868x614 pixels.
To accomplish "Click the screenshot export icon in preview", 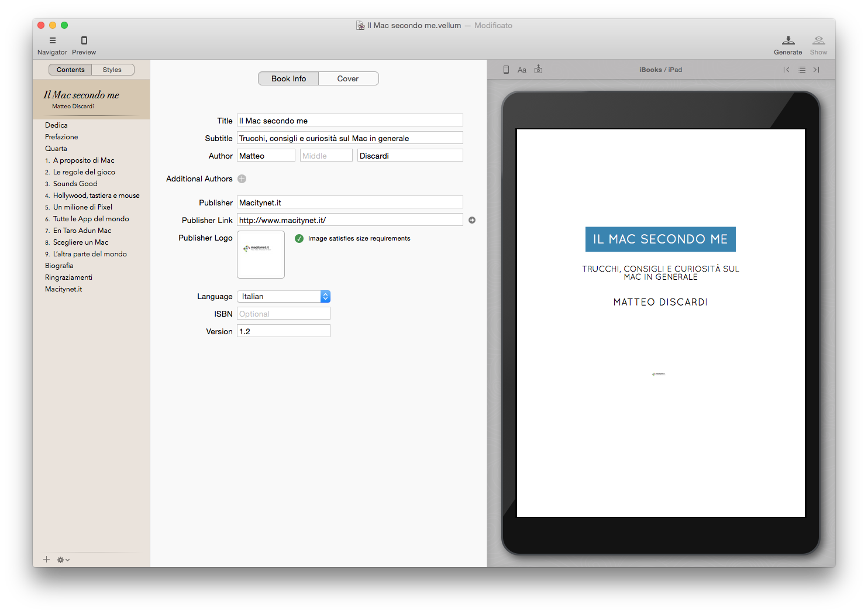I will coord(538,69).
